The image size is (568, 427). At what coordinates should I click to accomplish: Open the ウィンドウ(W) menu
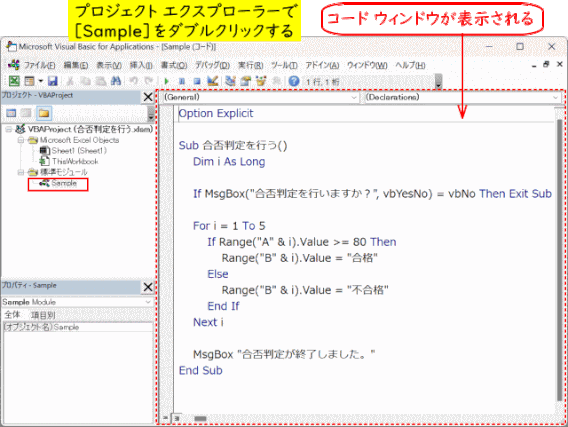tap(367, 65)
